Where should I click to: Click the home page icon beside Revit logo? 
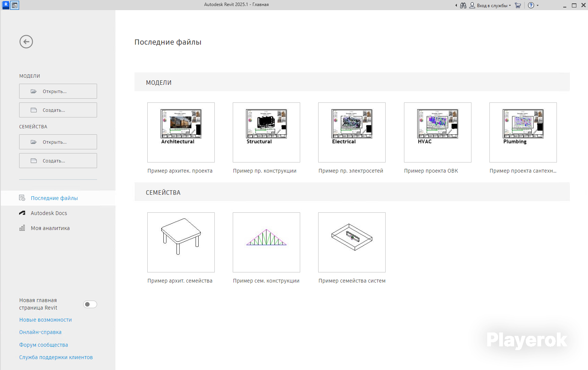click(15, 5)
